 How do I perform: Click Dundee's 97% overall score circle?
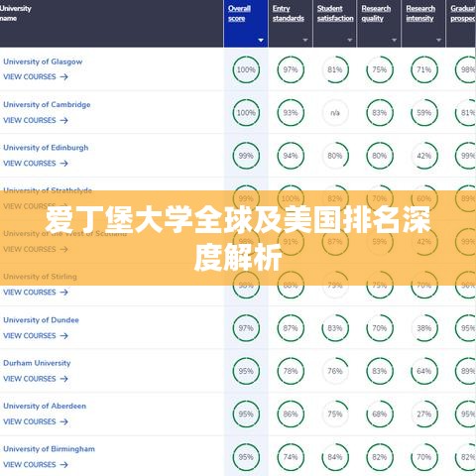246,328
